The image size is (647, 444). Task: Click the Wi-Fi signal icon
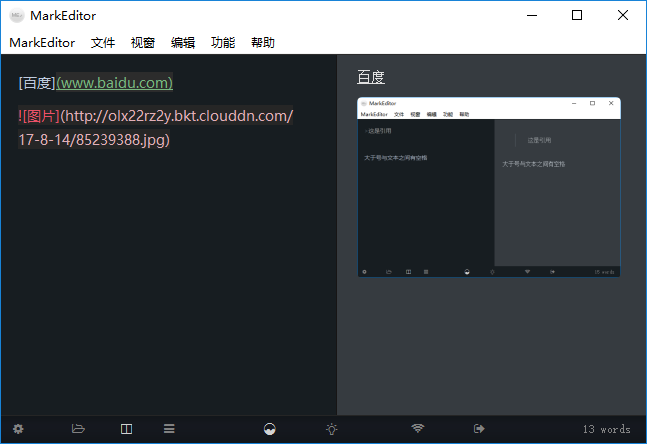[418, 429]
